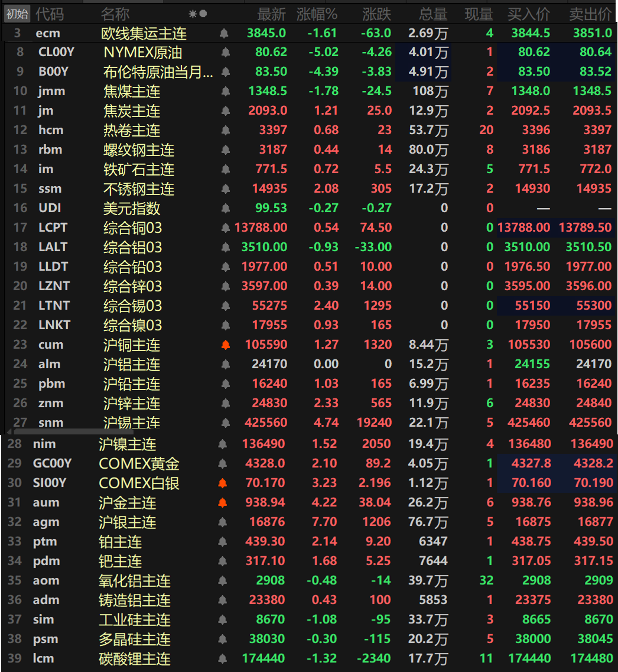Sort by the 现量 column header
The height and width of the screenshot is (672, 618).
(479, 14)
